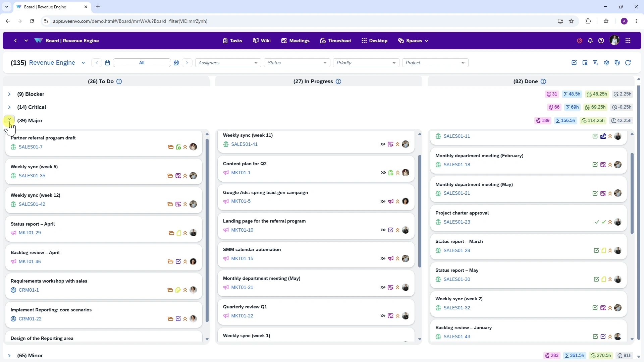Screen dimensions: 644x362
Task: Open the Timesheet menu
Action: coord(335,41)
